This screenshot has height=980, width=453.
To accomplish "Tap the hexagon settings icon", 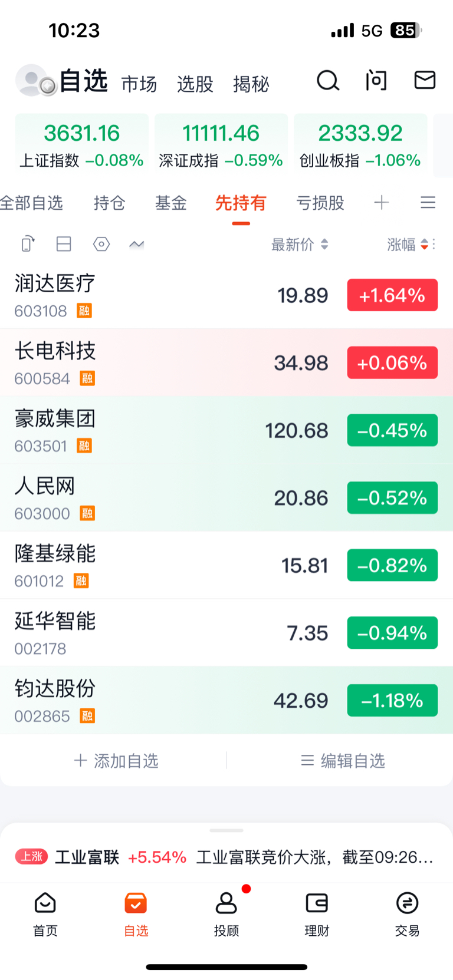I will (101, 244).
